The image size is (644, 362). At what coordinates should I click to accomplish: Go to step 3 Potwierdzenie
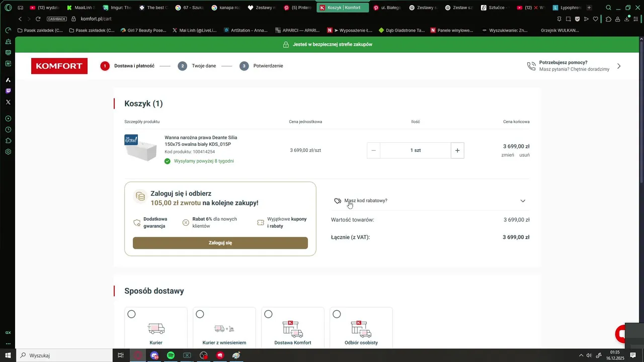(261, 66)
